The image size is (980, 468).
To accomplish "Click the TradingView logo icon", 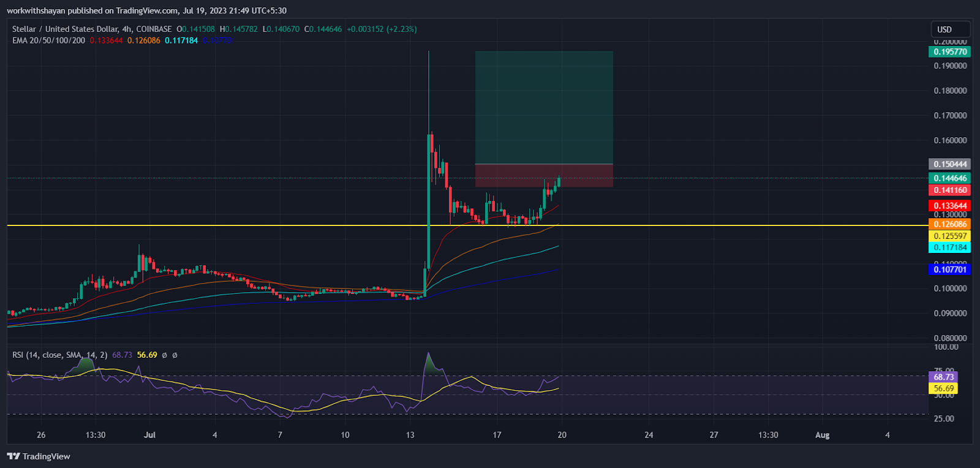I will [x=13, y=456].
